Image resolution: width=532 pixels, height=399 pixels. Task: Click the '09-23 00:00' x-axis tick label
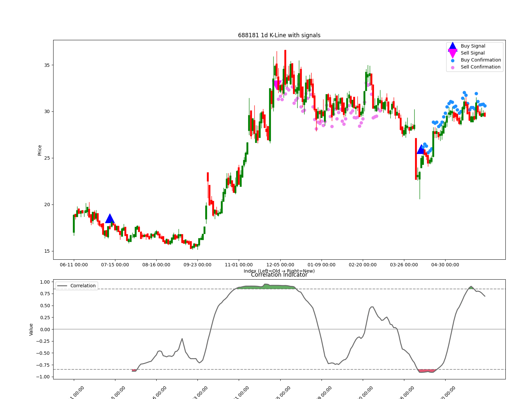[198, 265]
